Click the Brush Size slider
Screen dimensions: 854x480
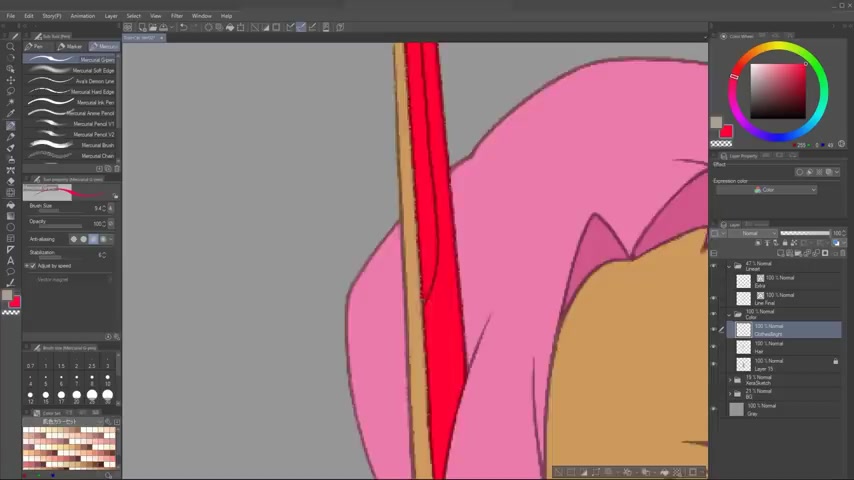61,210
